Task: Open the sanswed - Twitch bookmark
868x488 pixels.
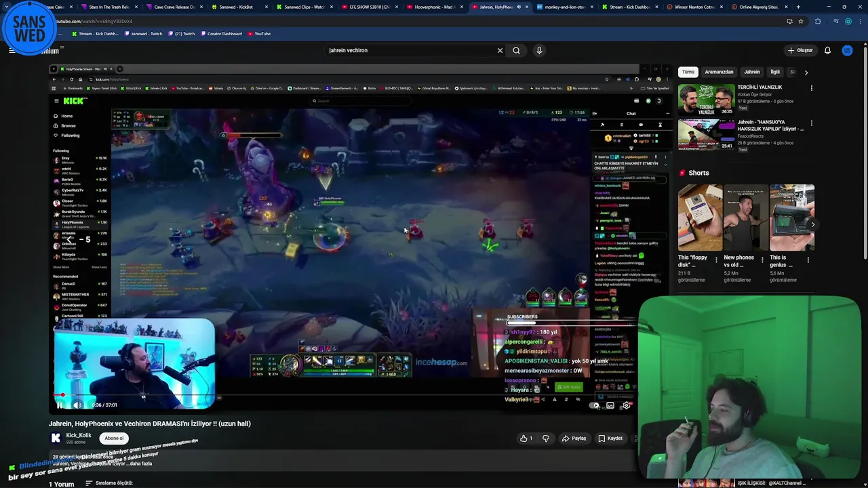Action: pos(144,33)
